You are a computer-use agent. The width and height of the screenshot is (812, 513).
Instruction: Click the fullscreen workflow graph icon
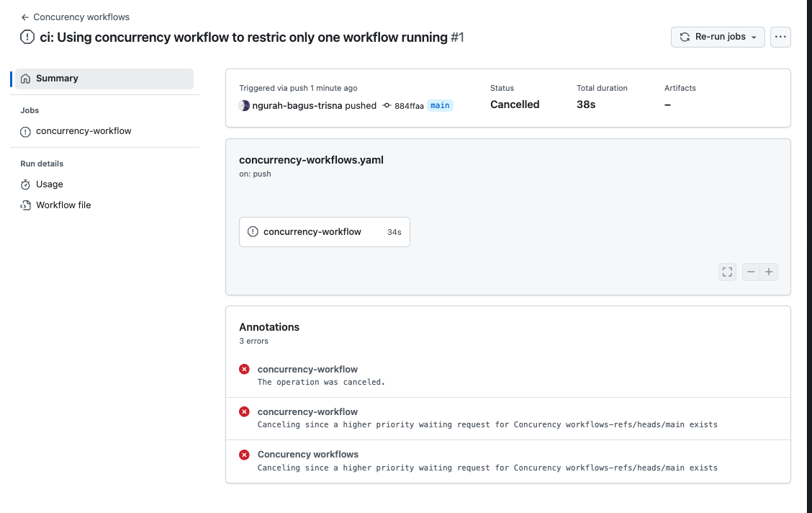click(x=727, y=272)
